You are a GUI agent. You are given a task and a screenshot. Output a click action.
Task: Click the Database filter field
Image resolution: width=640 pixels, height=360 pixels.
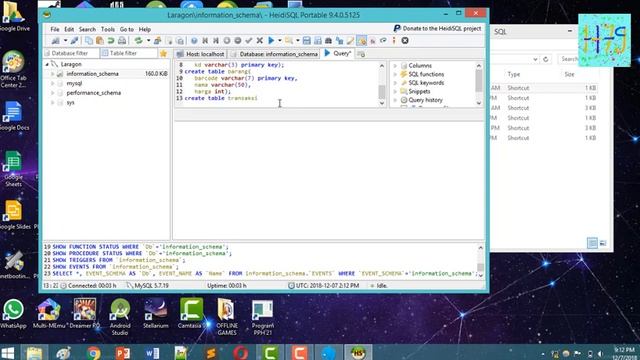coord(71,53)
